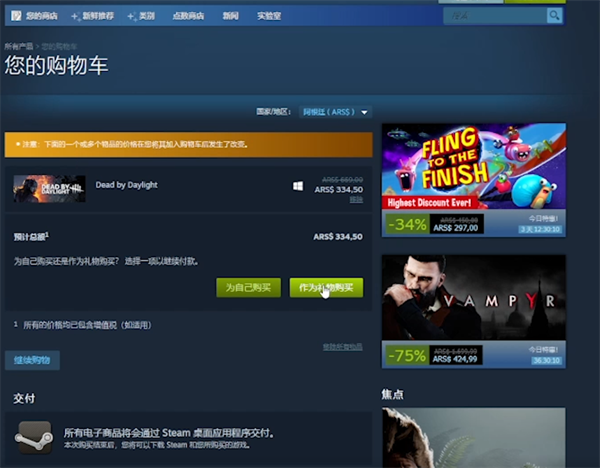
Task: Click the estimated total ARS$ 334,50
Action: 338,237
